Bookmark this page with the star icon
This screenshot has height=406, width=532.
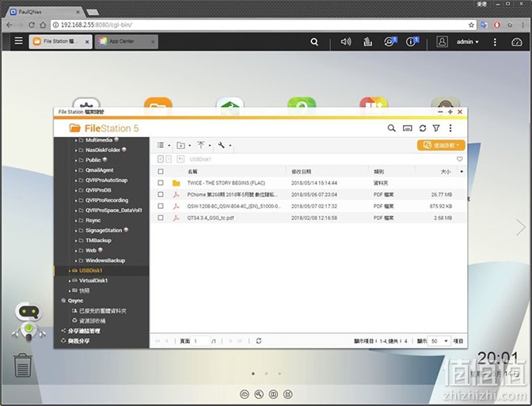click(471, 25)
